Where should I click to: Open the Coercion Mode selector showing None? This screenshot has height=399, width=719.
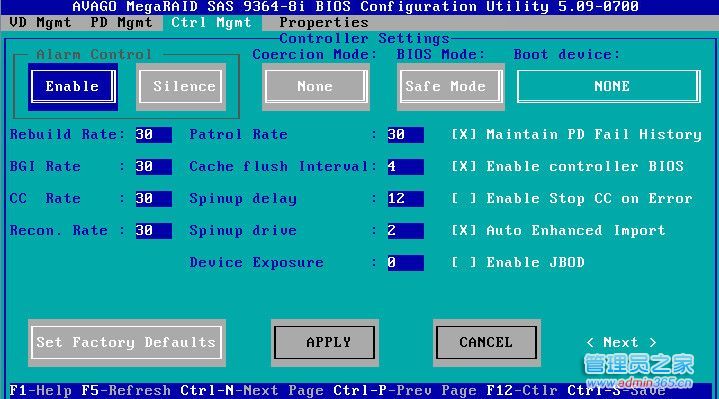316,87
